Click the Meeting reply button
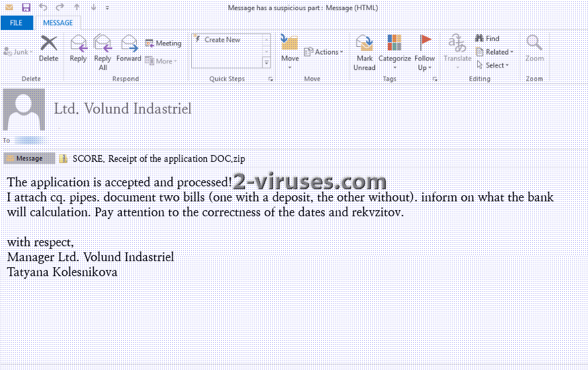588x370 pixels. coord(163,43)
